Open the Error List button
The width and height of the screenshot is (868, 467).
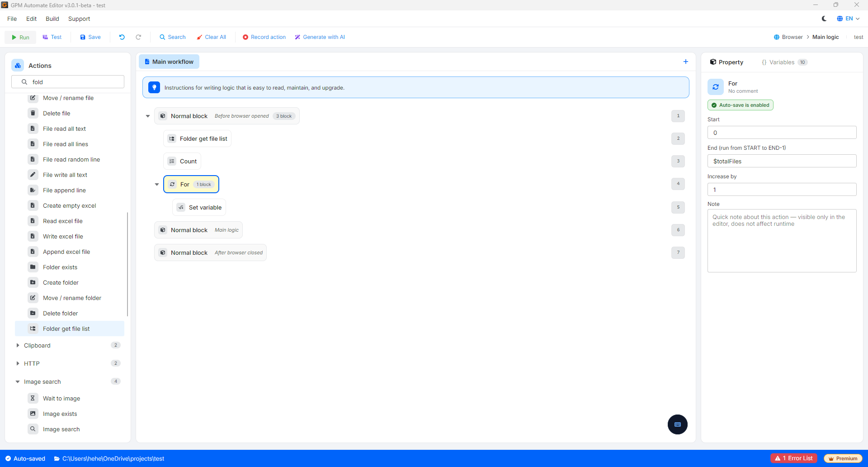(794, 458)
